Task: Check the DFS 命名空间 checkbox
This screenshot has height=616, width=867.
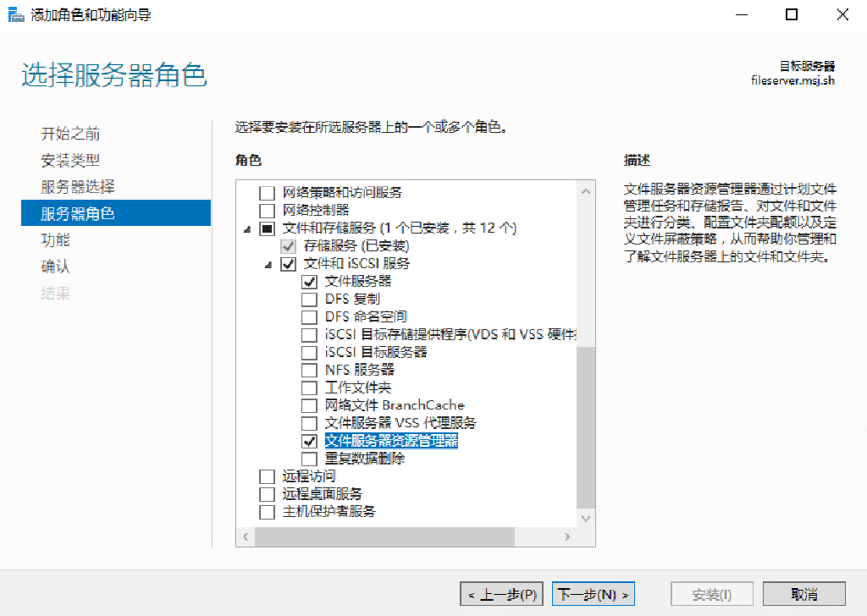Action: tap(310, 316)
